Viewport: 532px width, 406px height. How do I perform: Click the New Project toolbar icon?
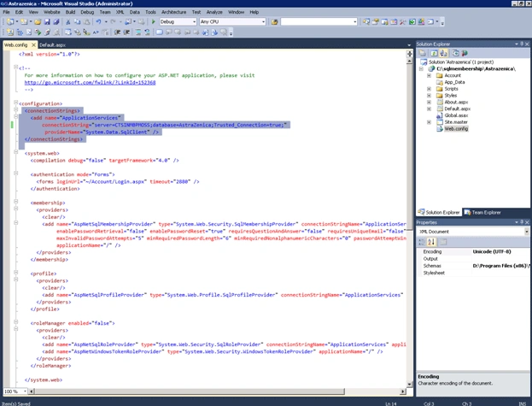[x=10, y=21]
